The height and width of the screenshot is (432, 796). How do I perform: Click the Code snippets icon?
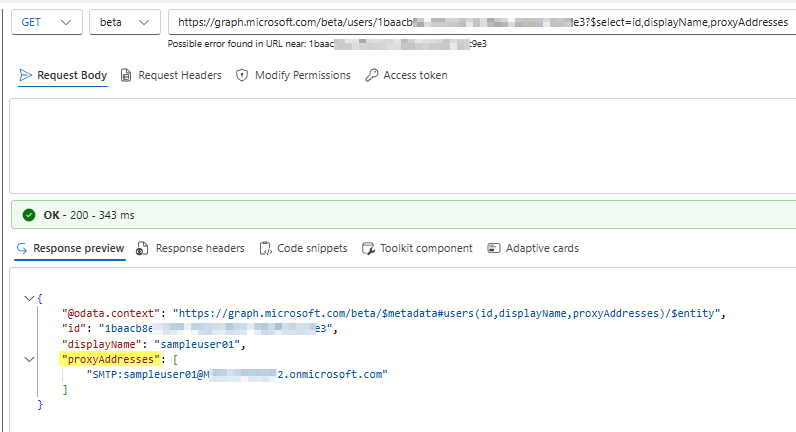(x=266, y=248)
